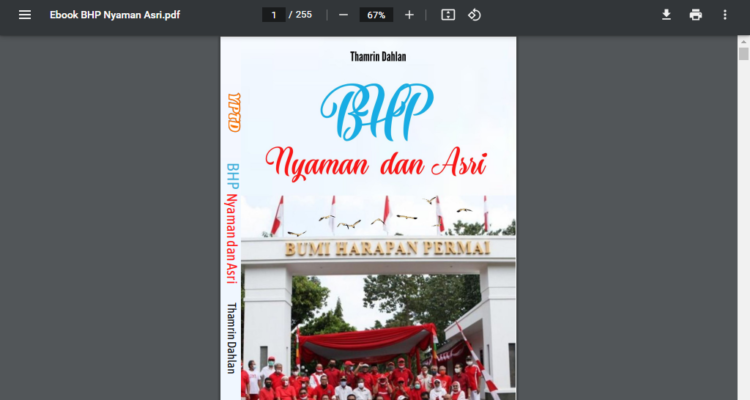Click the zoom in plus button

[409, 15]
